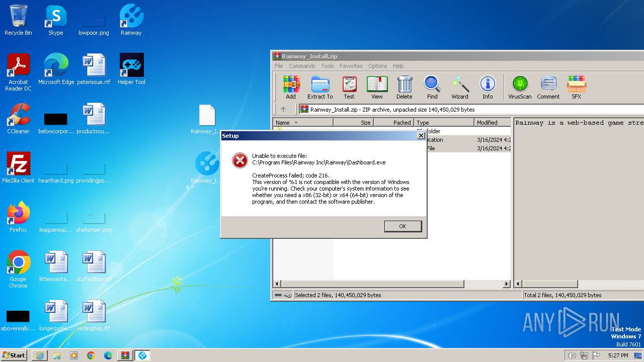Click the comment pane horizontal scrollbar thumb
This screenshot has width=644, height=362.
(550, 284)
